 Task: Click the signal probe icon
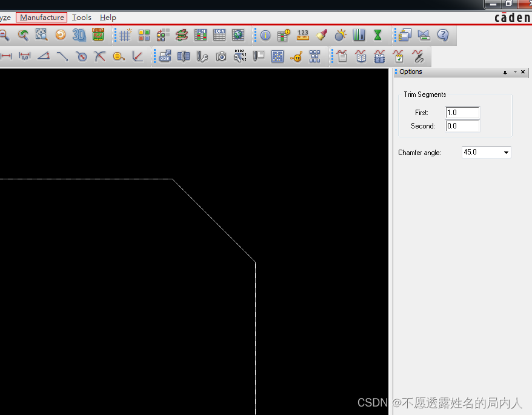click(419, 56)
